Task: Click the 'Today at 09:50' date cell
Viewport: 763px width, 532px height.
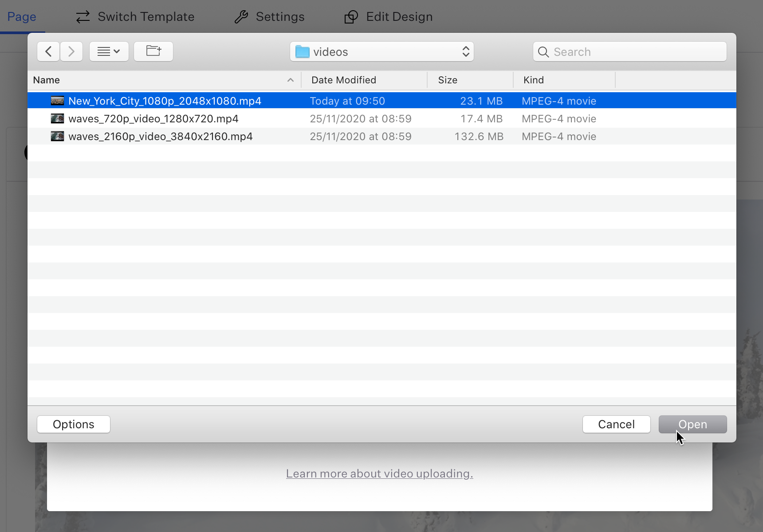Action: tap(347, 101)
